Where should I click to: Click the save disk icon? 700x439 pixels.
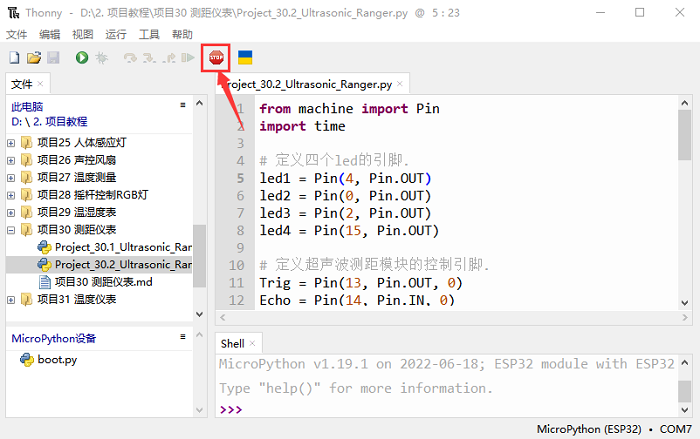tap(53, 59)
